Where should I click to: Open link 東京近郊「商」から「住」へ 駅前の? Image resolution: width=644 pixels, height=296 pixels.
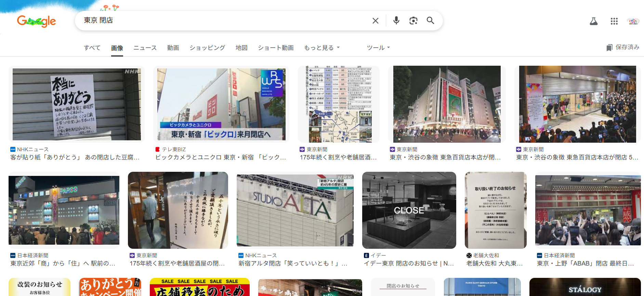[63, 263]
